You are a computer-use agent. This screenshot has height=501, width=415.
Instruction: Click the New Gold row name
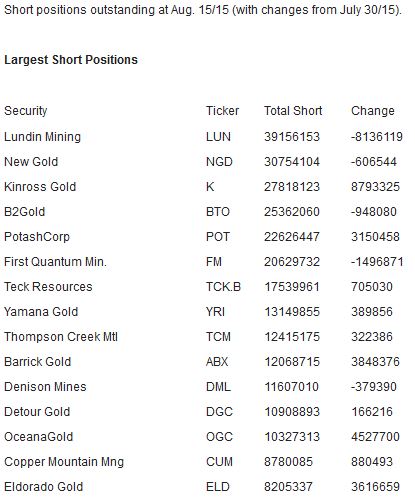31,162
